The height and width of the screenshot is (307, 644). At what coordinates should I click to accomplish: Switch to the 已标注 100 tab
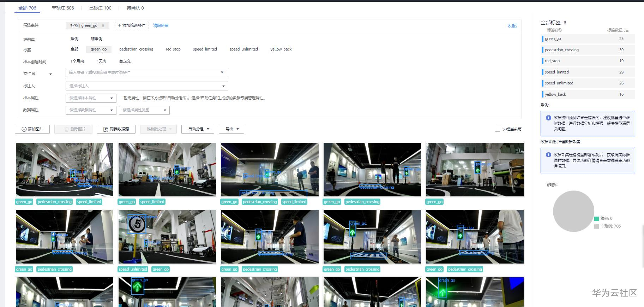point(100,8)
